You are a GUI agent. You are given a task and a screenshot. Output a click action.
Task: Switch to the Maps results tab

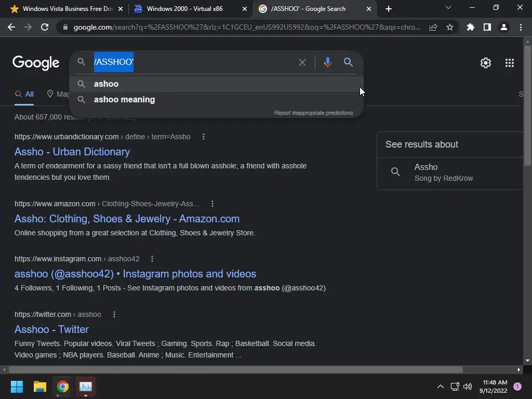58,95
